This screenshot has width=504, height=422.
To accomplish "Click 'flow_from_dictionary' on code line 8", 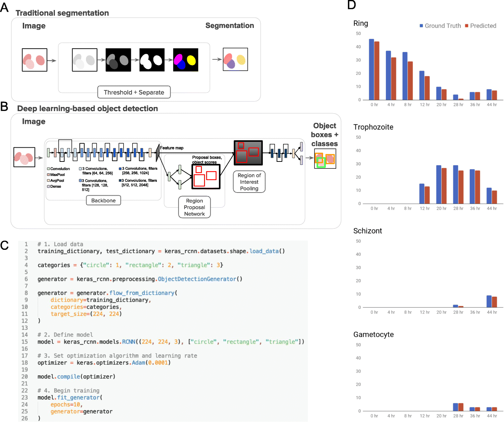I will point(142,293).
